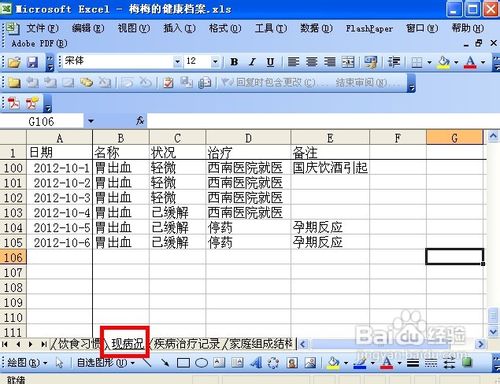
Task: Open the font name dropdown 宋体
Action: 177,62
